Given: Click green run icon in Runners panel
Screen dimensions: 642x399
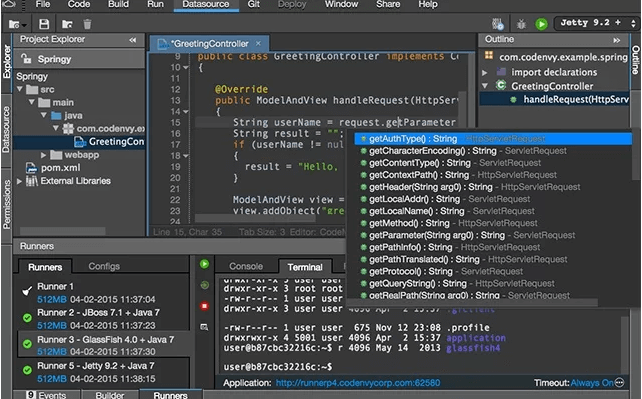Looking at the screenshot, I should (x=204, y=264).
